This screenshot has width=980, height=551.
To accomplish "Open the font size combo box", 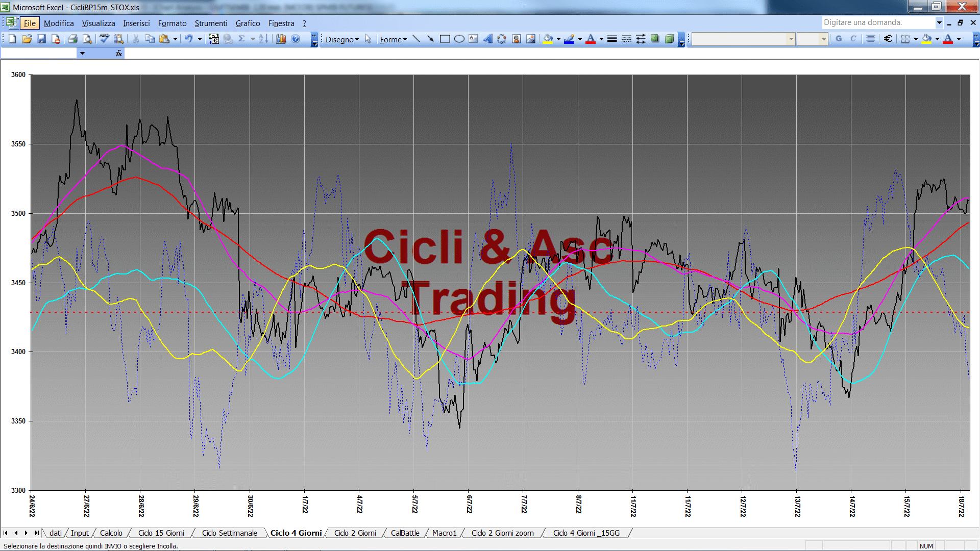I will pyautogui.click(x=812, y=39).
